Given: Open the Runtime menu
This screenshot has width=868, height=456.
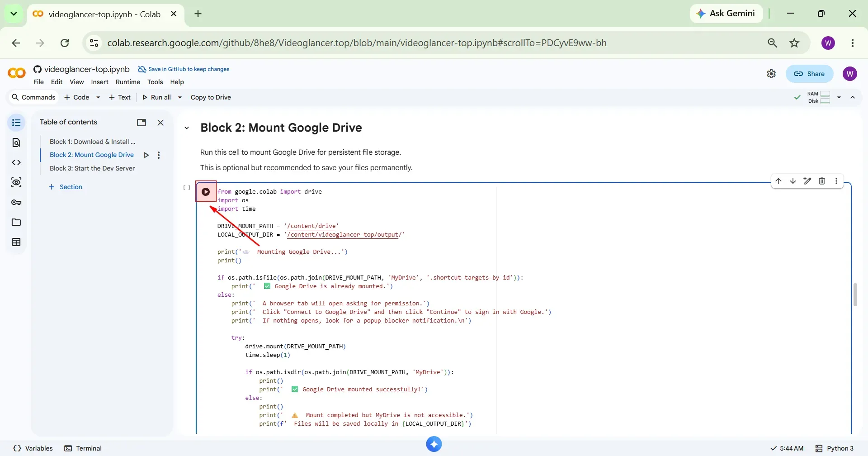Looking at the screenshot, I should point(127,82).
